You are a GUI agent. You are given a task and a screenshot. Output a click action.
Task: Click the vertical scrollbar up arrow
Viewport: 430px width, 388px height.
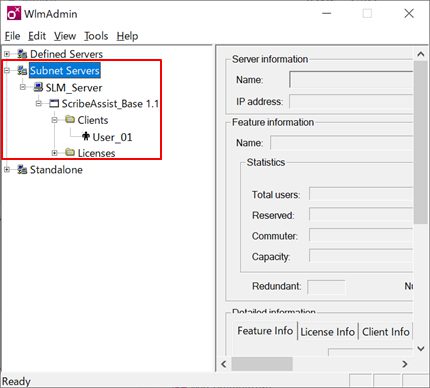click(x=421, y=54)
